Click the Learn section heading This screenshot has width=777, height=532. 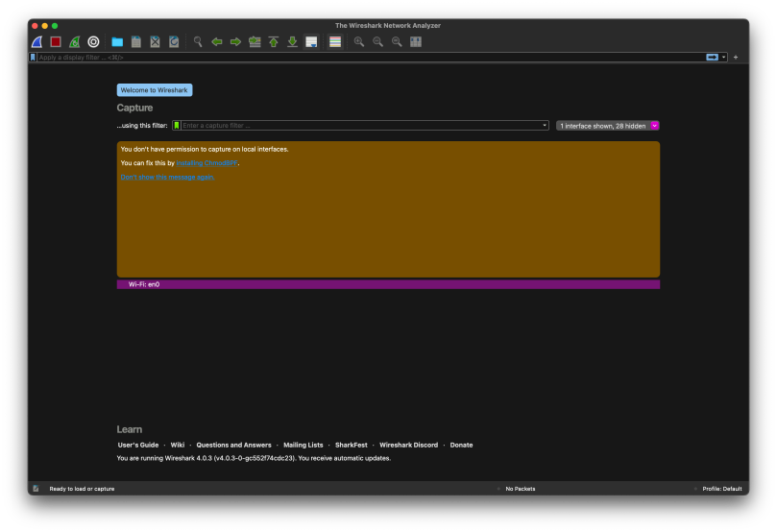pyautogui.click(x=130, y=429)
